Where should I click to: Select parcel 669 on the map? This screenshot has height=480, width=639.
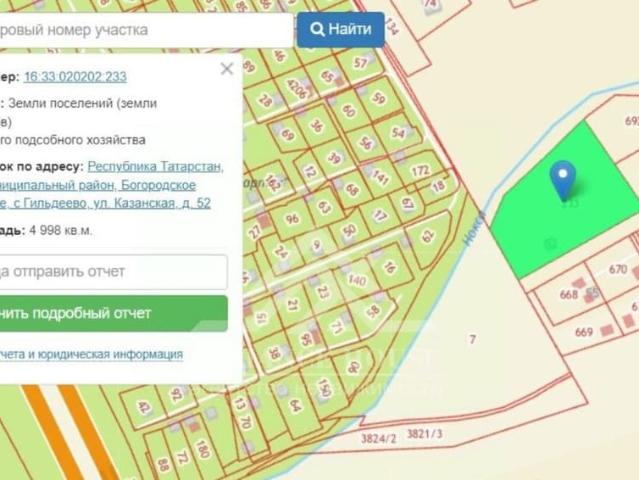point(584,333)
